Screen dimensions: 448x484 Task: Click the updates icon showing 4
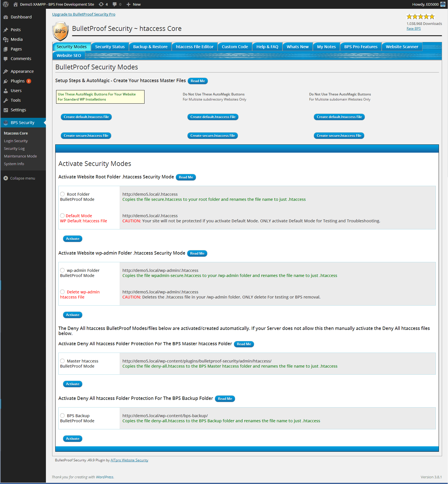tap(101, 4)
